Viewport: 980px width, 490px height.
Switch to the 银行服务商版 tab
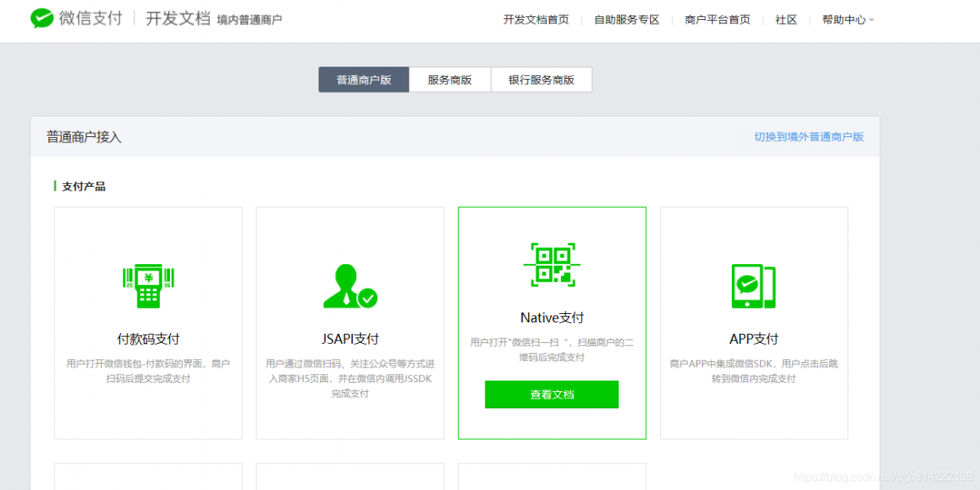point(541,79)
